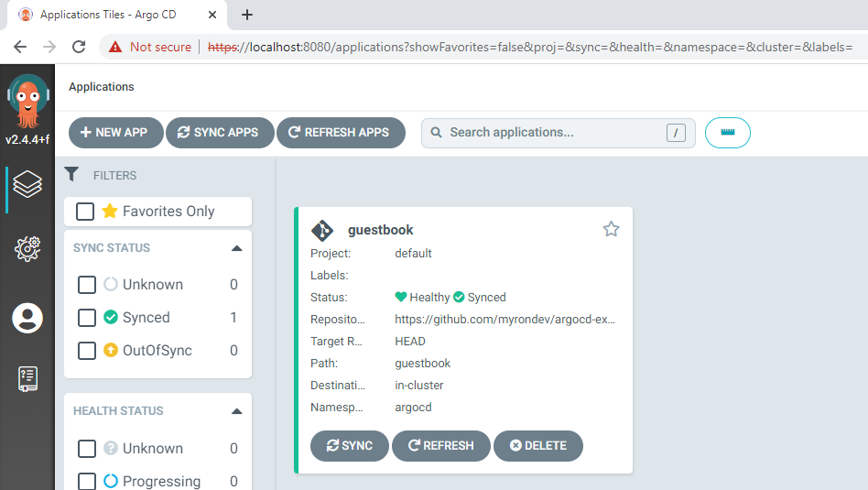
Task: Click the NEW APP button
Action: (x=115, y=132)
